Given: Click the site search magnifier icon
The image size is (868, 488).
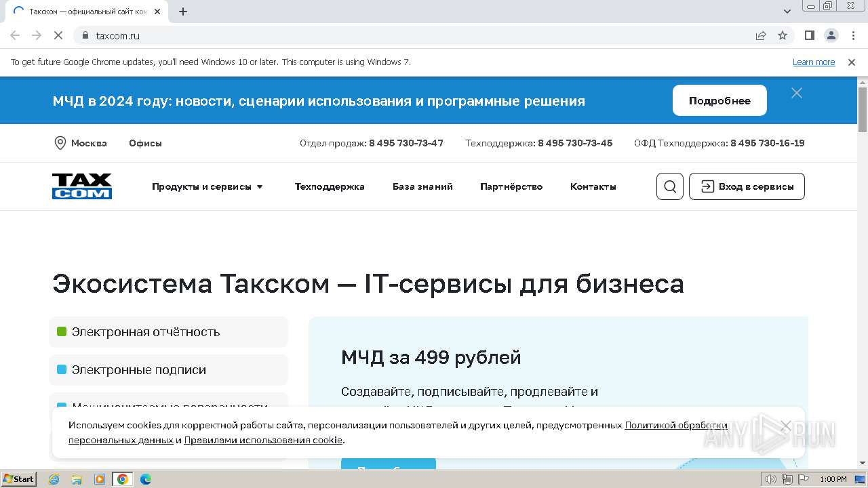Looking at the screenshot, I should (670, 186).
